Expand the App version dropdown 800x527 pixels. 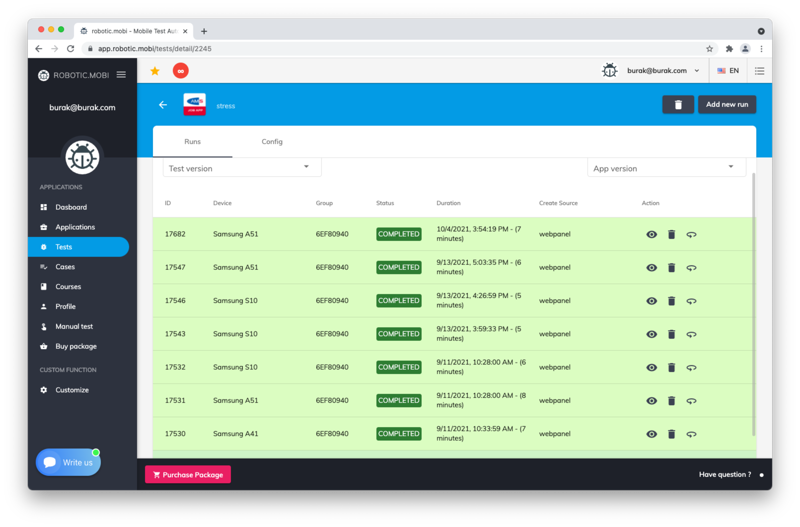666,168
